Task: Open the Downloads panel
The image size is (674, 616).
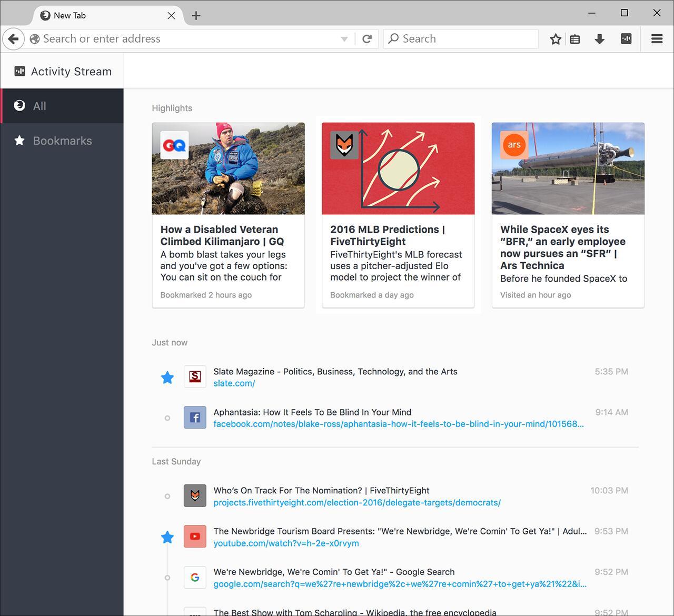Action: click(x=600, y=38)
